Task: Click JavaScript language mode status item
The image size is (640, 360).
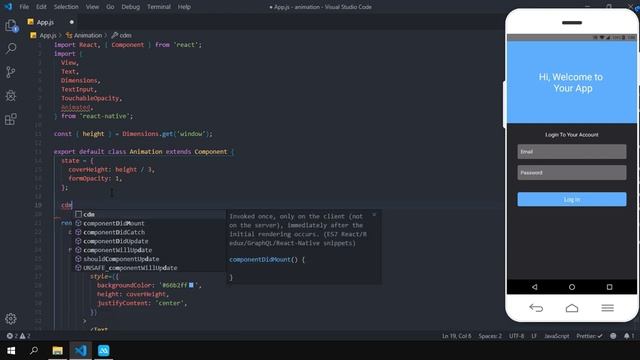Action: [x=556, y=336]
